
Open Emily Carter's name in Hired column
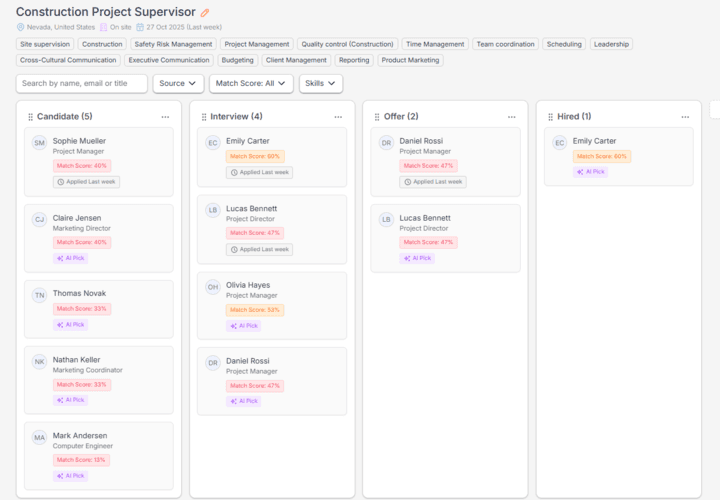pyautogui.click(x=594, y=141)
